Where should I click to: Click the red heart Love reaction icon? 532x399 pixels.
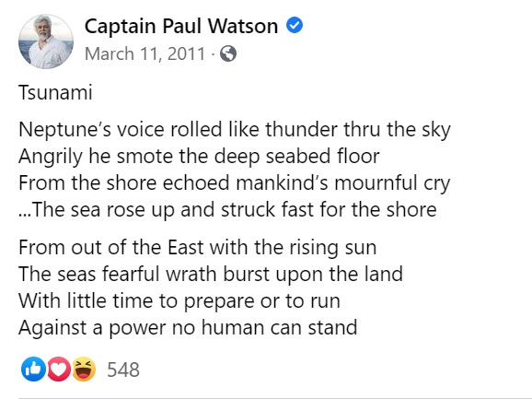click(x=59, y=370)
